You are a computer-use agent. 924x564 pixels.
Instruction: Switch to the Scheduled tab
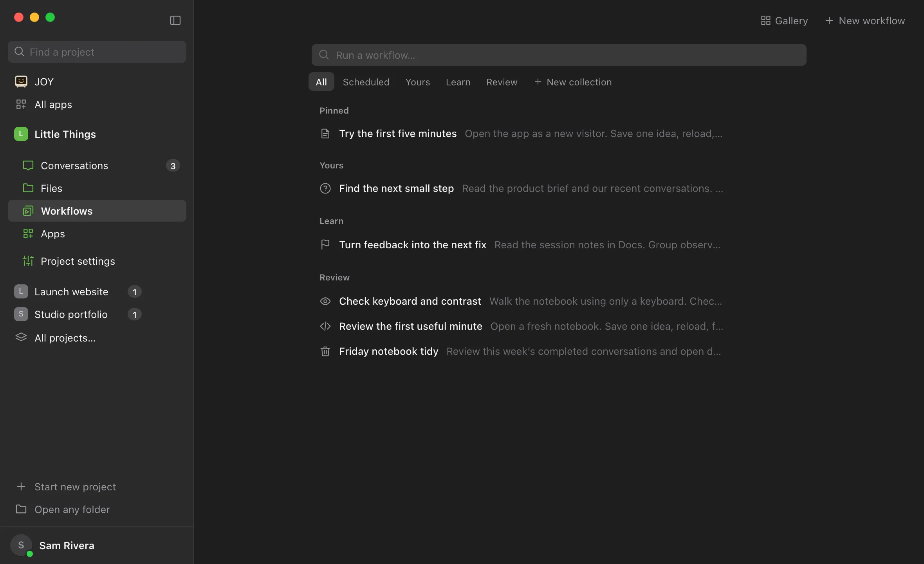(x=366, y=82)
